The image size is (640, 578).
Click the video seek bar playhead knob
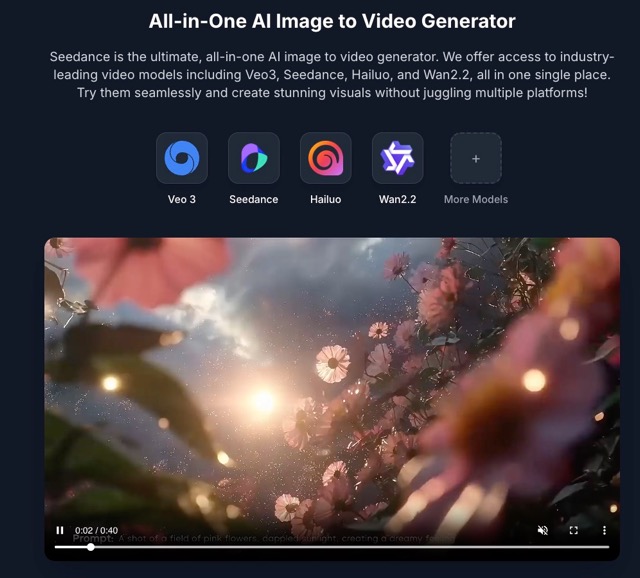[x=91, y=547]
